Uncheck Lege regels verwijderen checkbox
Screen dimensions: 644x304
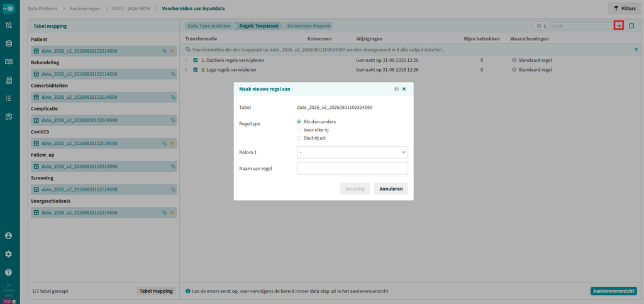coord(196,70)
